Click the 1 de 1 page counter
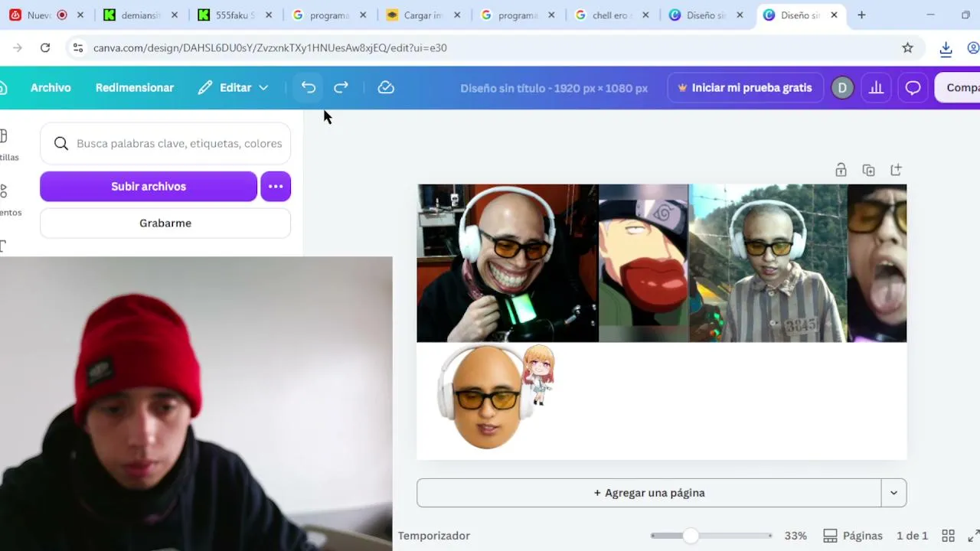 pyautogui.click(x=912, y=536)
